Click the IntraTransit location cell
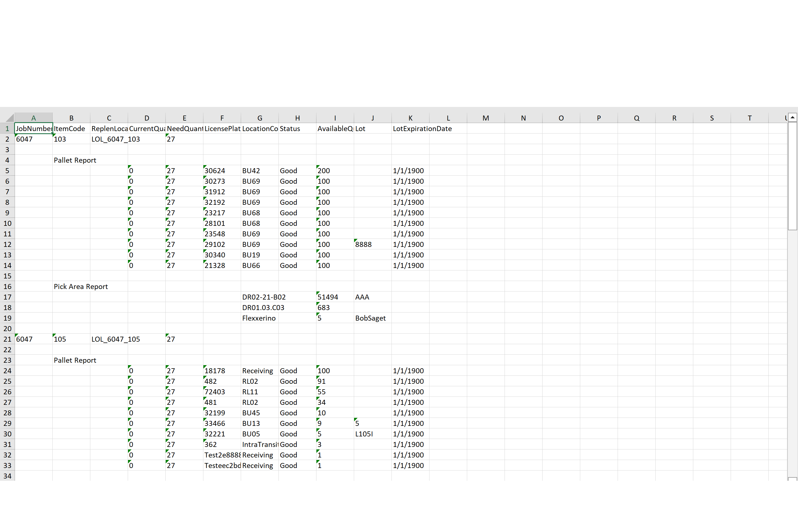Screen dimensions: 798x532 pyautogui.click(x=260, y=444)
